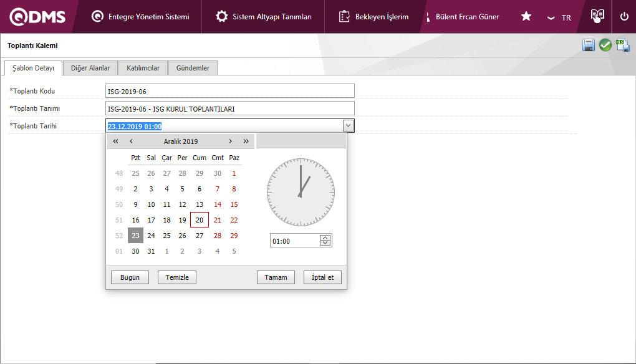Click the Temizle button
The height and width of the screenshot is (364, 636).
pyautogui.click(x=177, y=277)
